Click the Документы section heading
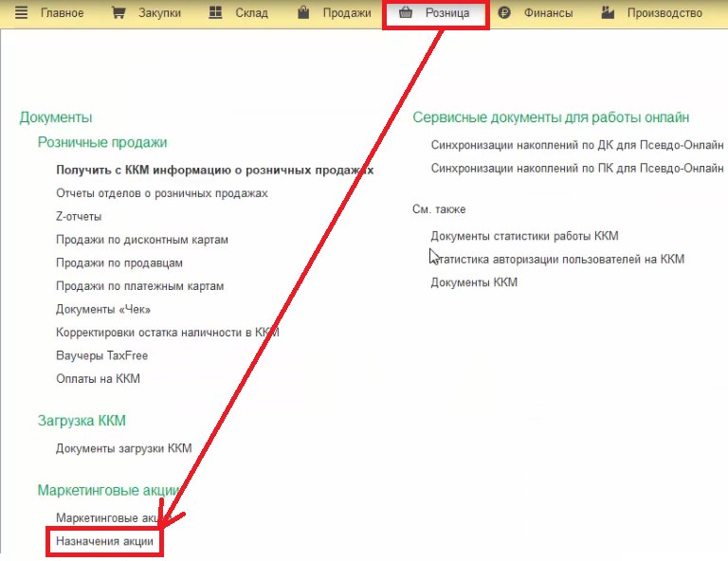Image resolution: width=728 pixels, height=561 pixels. pos(56,118)
